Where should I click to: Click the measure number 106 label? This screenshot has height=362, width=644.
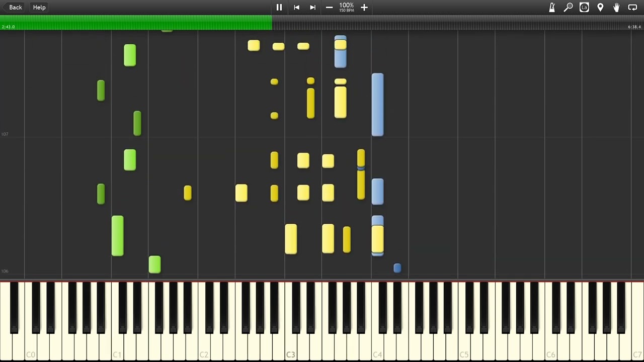coord(5,271)
